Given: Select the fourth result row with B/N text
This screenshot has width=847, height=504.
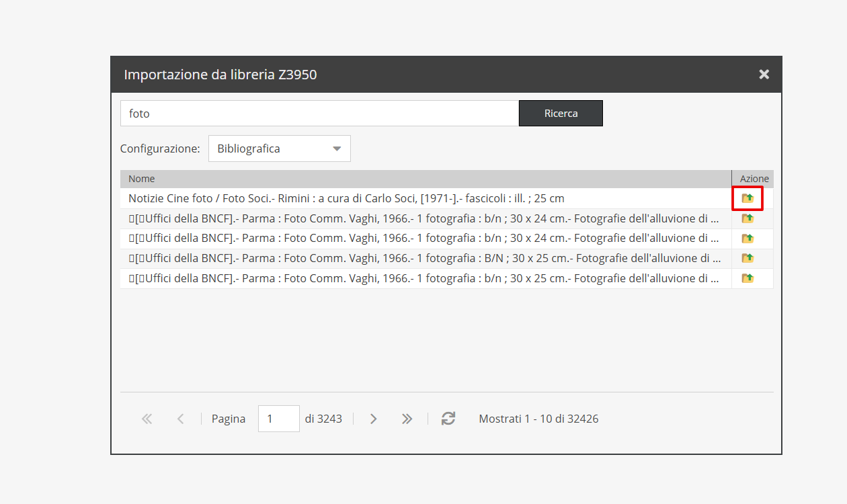Looking at the screenshot, I should click(425, 258).
